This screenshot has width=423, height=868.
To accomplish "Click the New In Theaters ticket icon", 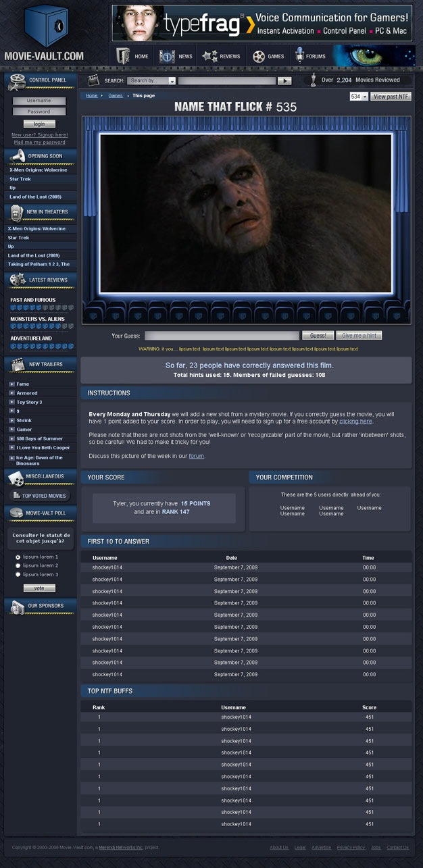I will pos(17,212).
